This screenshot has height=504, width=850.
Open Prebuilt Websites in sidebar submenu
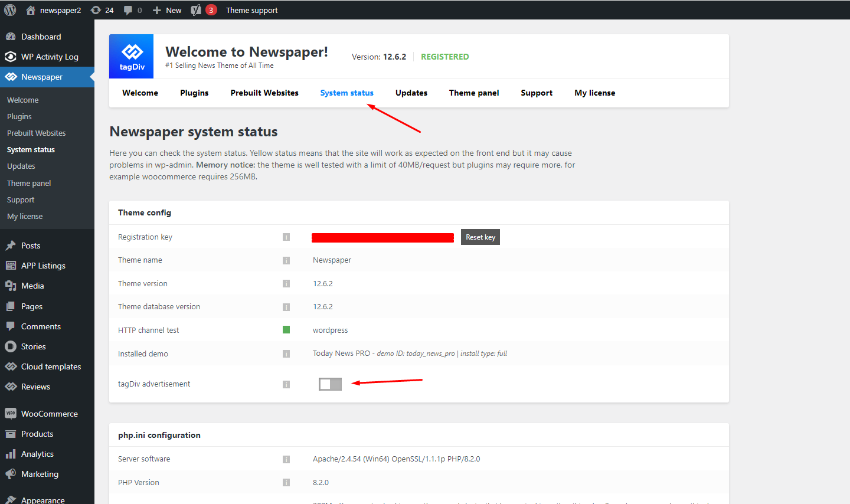[37, 133]
